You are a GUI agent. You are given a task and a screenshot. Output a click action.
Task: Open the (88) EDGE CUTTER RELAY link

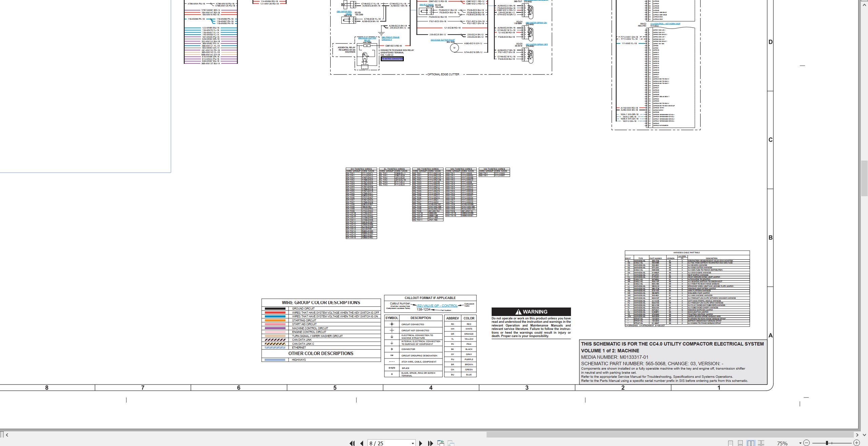tap(367, 39)
